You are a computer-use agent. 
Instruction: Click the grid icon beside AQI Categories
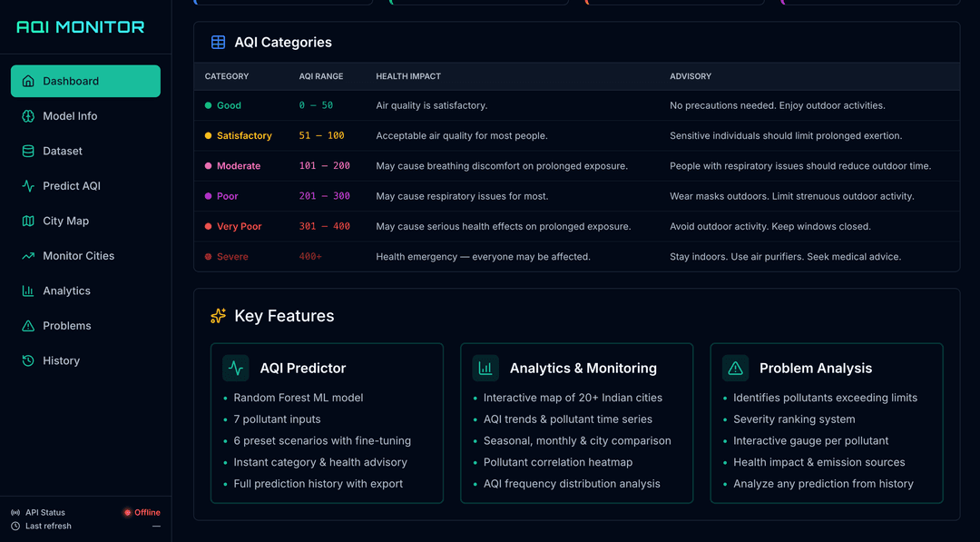click(217, 42)
